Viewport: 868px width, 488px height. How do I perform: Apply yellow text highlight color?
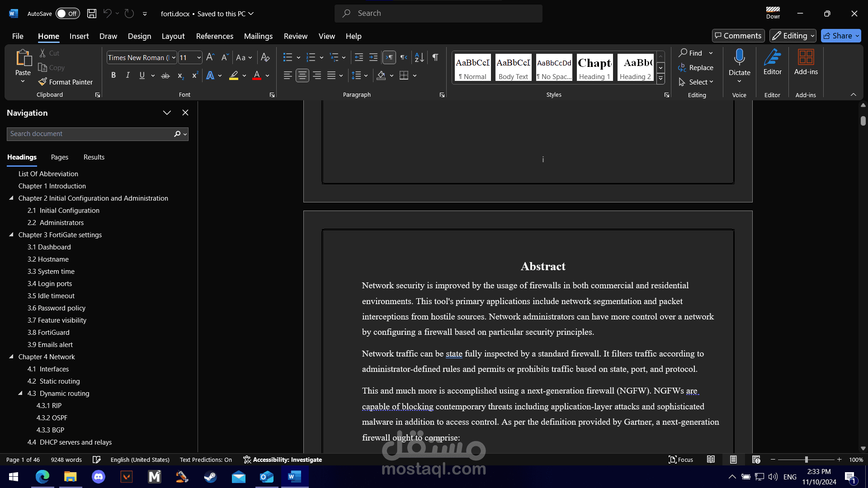pos(234,75)
